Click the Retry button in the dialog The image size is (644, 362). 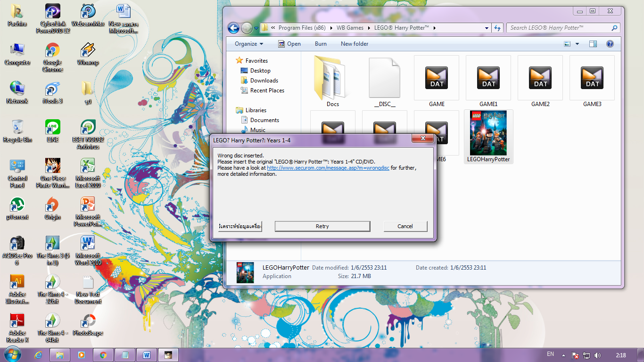pyautogui.click(x=322, y=226)
